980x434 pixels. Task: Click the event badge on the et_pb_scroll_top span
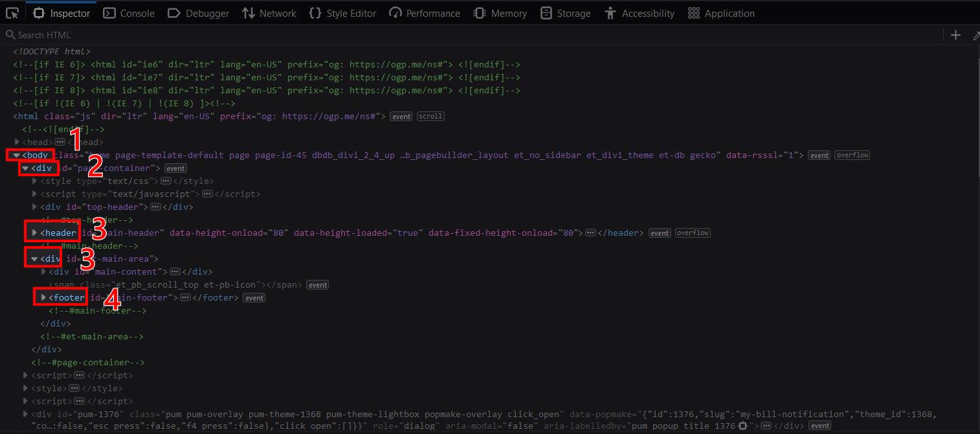coord(317,285)
